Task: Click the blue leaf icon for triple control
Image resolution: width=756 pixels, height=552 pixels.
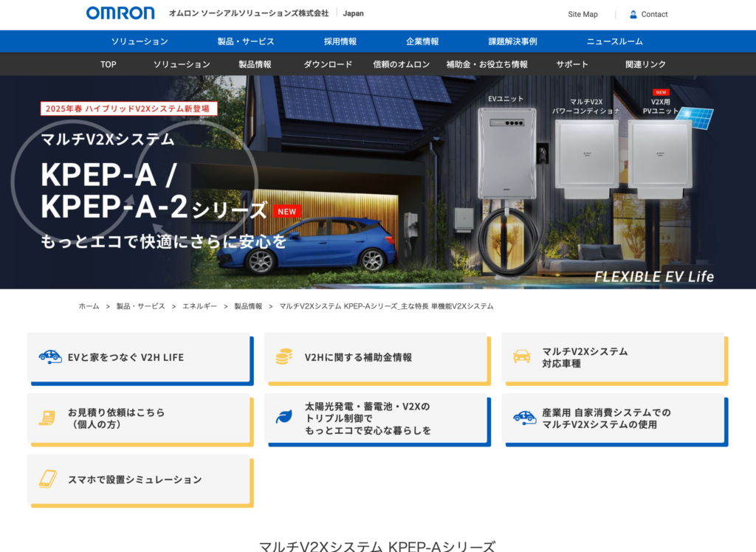Action: (284, 417)
